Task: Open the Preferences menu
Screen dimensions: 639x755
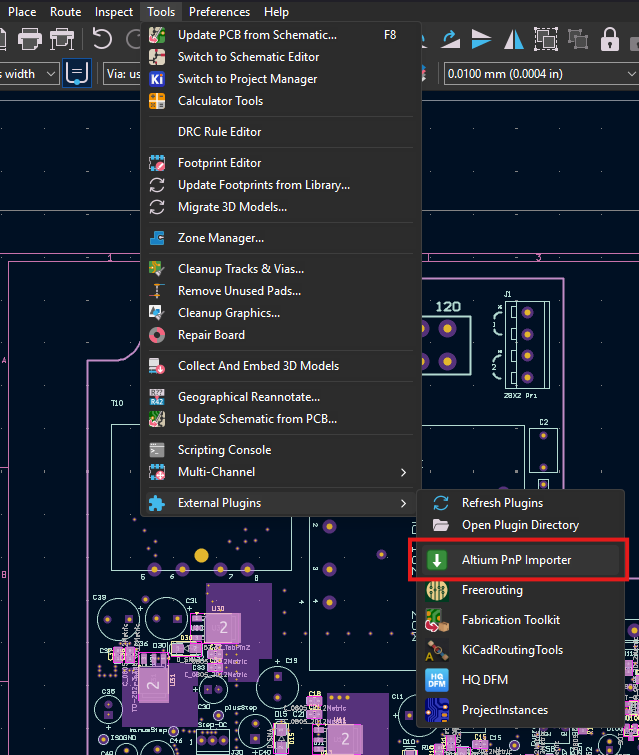Action: [x=219, y=12]
